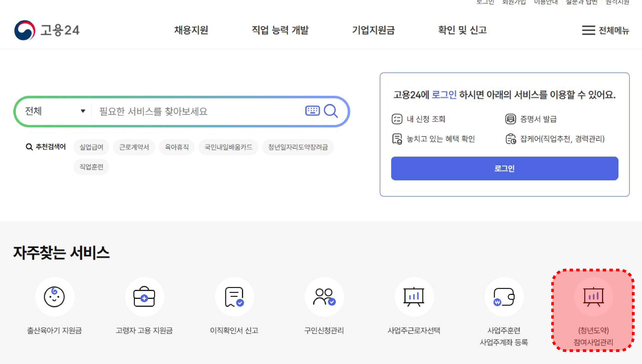Click the 증명서 발급 icon
The width and height of the screenshot is (642, 364).
point(511,119)
